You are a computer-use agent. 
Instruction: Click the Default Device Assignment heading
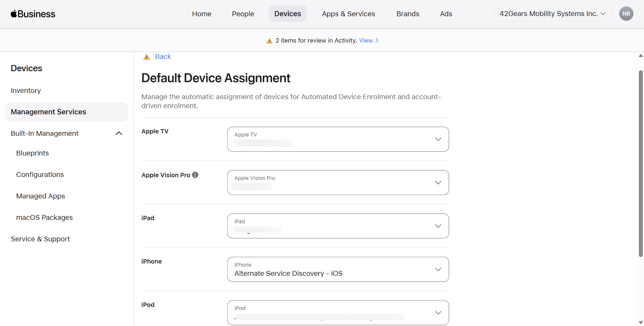coord(216,78)
